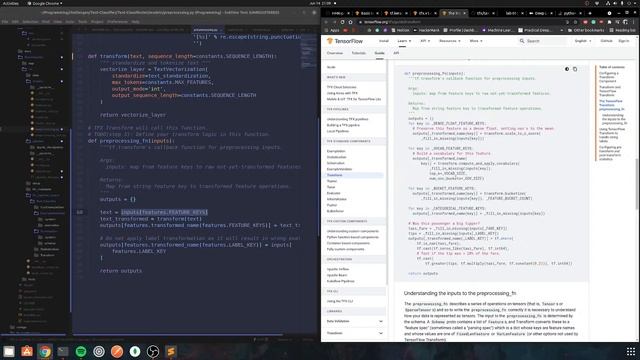Click Install in TensorFlow navigation
The image size is (640, 360).
click(384, 41)
